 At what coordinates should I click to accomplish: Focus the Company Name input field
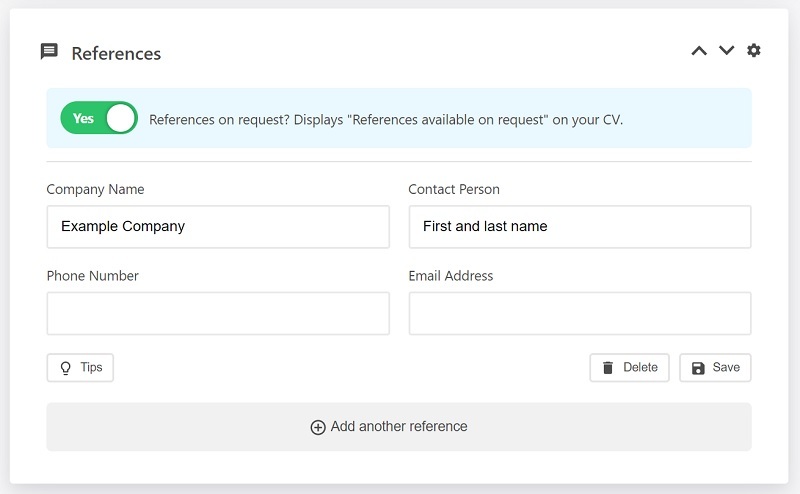(x=218, y=227)
